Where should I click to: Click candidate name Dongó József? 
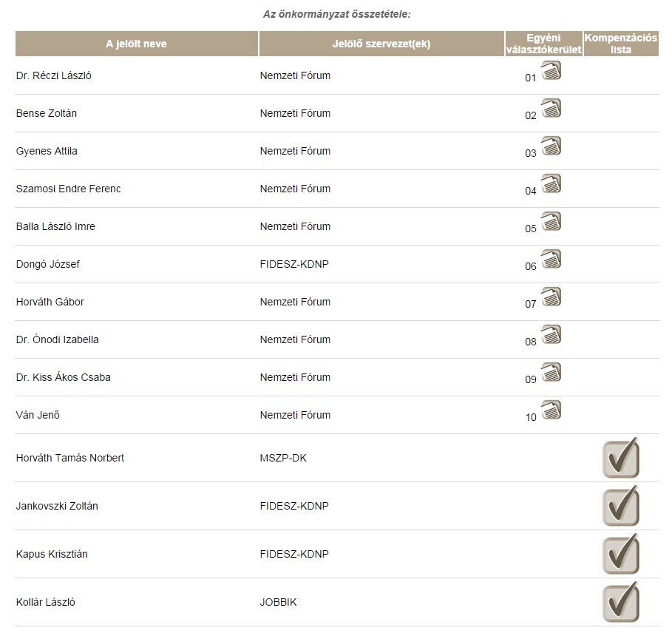click(x=47, y=264)
